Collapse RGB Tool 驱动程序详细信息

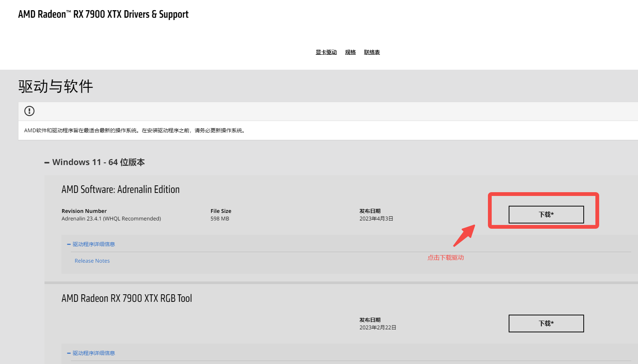pyautogui.click(x=91, y=353)
